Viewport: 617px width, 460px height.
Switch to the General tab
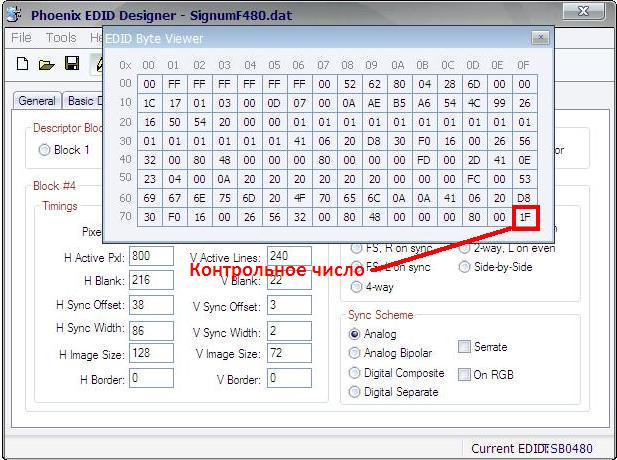click(37, 101)
